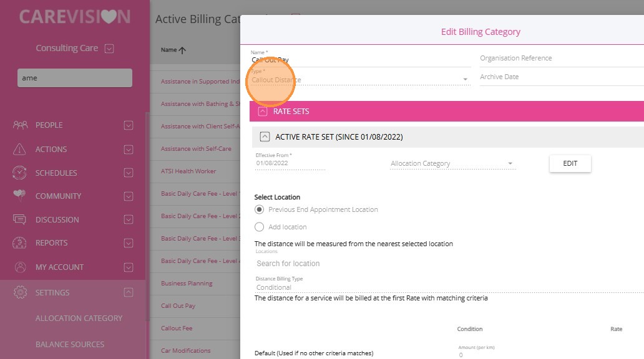Collapse the Rate Sets section

click(263, 112)
